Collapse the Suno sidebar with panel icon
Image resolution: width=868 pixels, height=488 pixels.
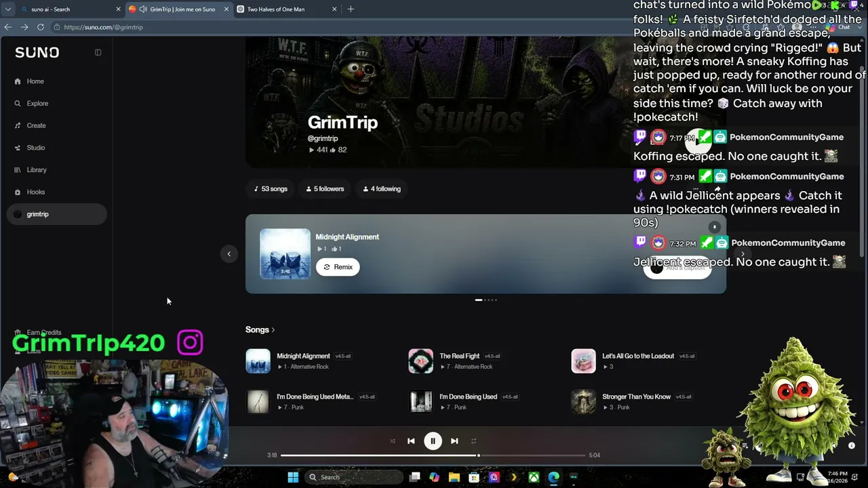point(98,52)
